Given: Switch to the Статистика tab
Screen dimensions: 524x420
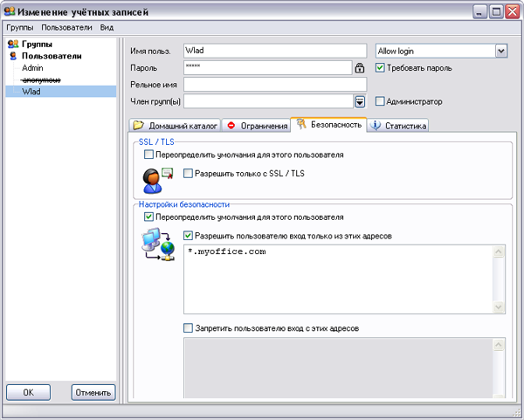Looking at the screenshot, I should click(x=398, y=125).
